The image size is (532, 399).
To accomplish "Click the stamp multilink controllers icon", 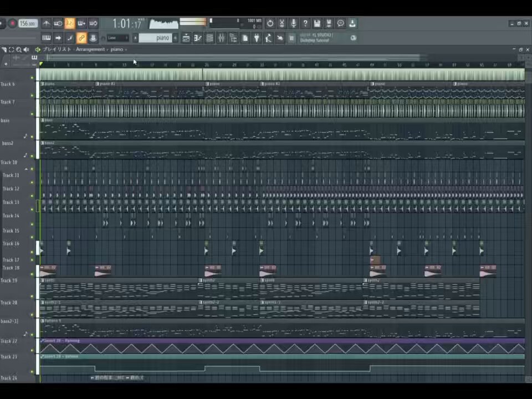I will (93, 38).
